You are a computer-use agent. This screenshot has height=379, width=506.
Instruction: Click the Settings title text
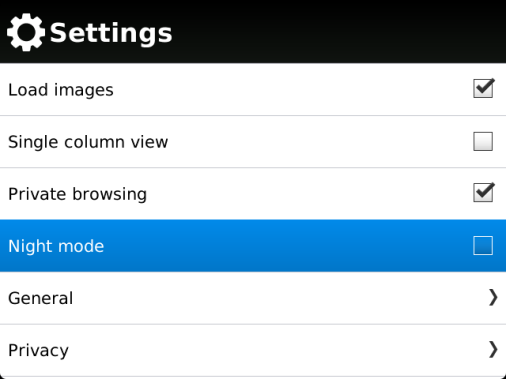click(x=111, y=33)
